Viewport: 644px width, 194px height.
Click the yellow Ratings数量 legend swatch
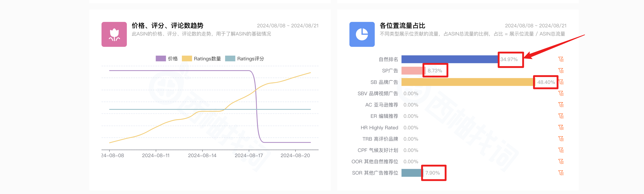coord(187,59)
